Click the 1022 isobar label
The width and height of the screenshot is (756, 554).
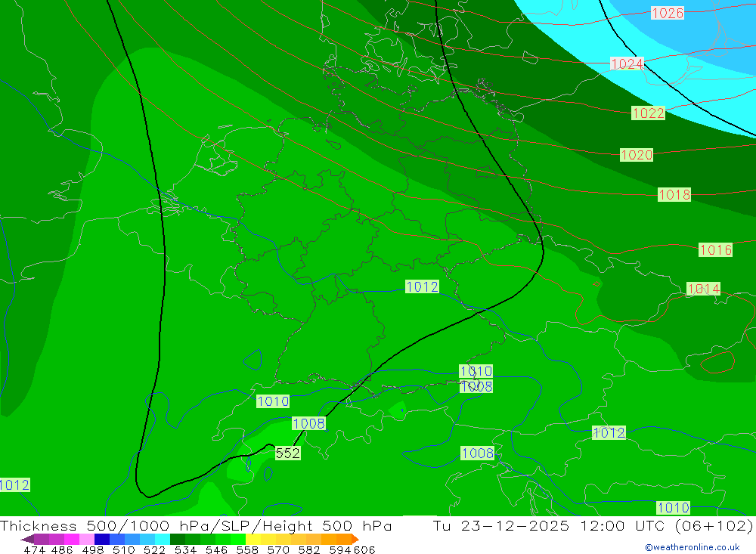pyautogui.click(x=648, y=113)
